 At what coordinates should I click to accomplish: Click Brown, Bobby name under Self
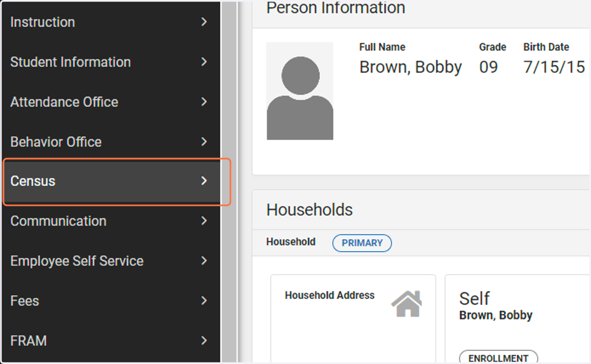tap(496, 315)
